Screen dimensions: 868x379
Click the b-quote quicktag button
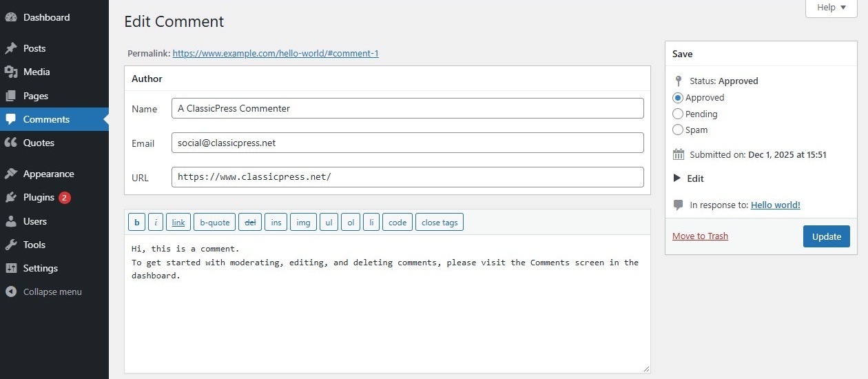pos(214,222)
